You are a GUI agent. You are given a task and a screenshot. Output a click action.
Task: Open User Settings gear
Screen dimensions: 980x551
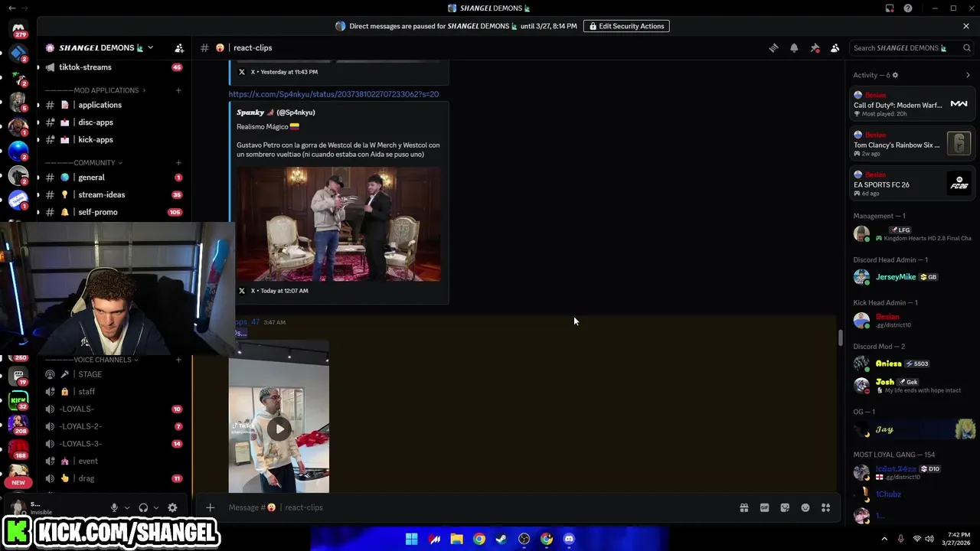172,507
